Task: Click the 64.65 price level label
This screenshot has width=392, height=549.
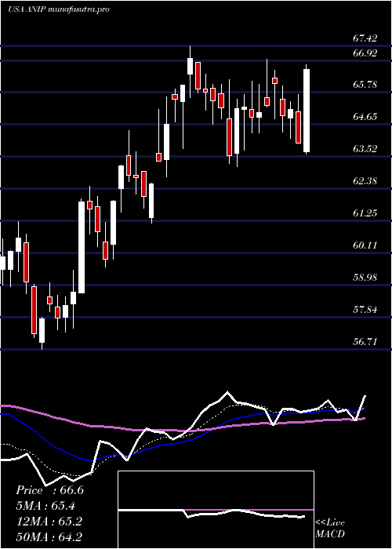Action: point(365,117)
